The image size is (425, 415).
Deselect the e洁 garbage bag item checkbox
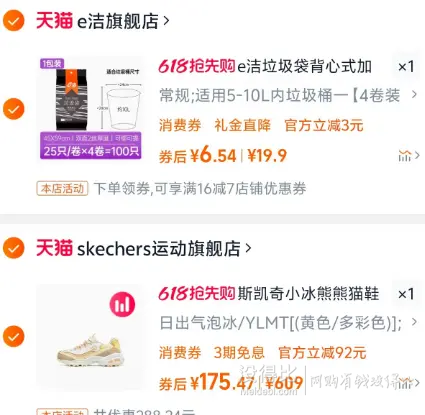click(14, 109)
